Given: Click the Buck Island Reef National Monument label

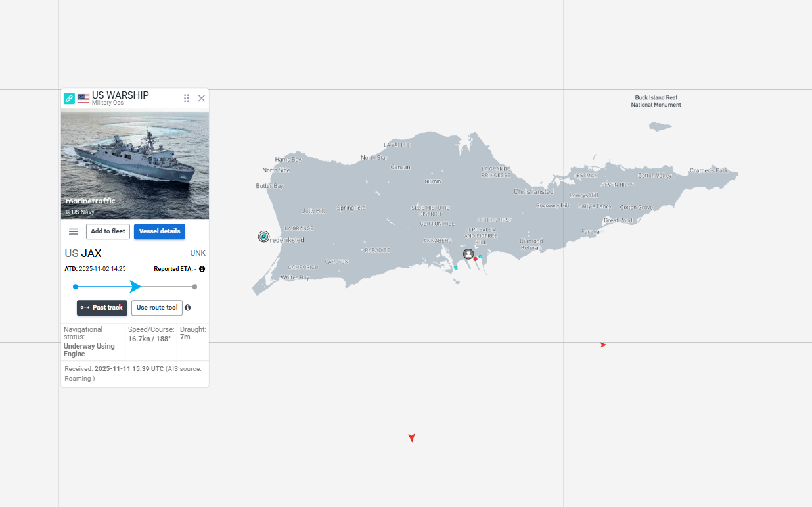Looking at the screenshot, I should click(x=656, y=101).
